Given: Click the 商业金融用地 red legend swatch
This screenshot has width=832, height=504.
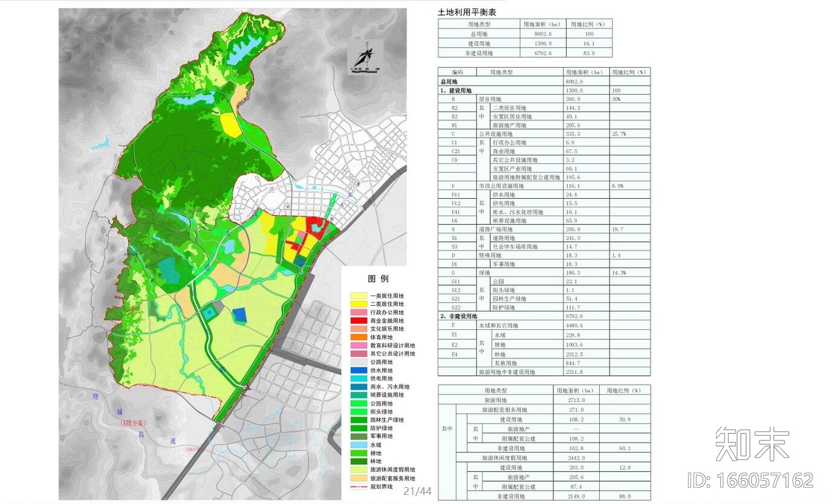Looking at the screenshot, I should pos(359,321).
